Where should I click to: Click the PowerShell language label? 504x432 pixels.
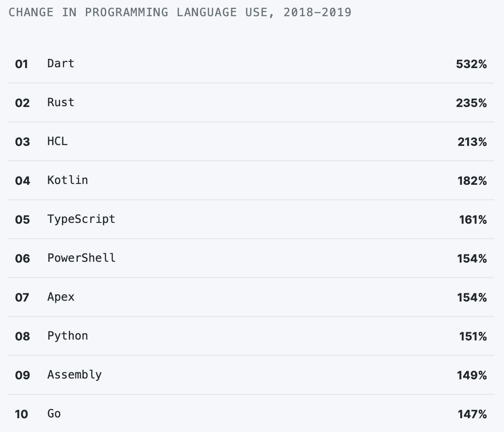81,258
